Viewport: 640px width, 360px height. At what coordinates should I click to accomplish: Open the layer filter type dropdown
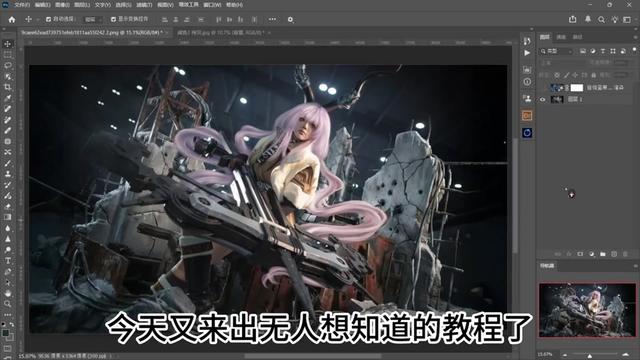(x=557, y=51)
